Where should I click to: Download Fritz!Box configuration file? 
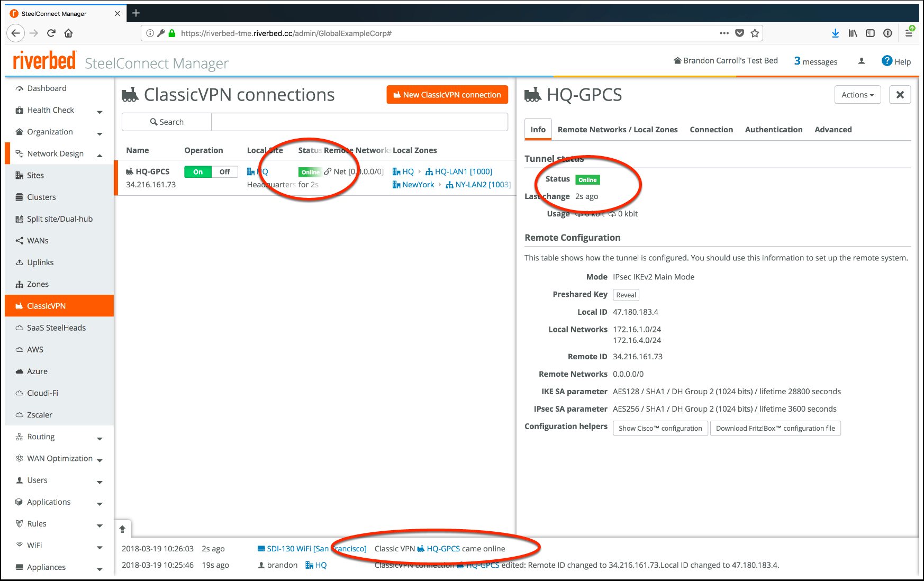click(x=775, y=428)
